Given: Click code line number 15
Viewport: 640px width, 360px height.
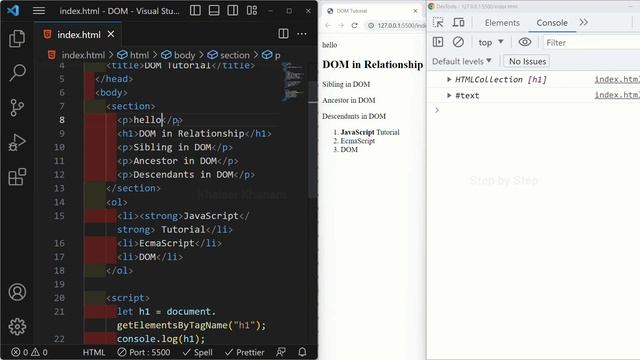Looking at the screenshot, I should point(59,216).
